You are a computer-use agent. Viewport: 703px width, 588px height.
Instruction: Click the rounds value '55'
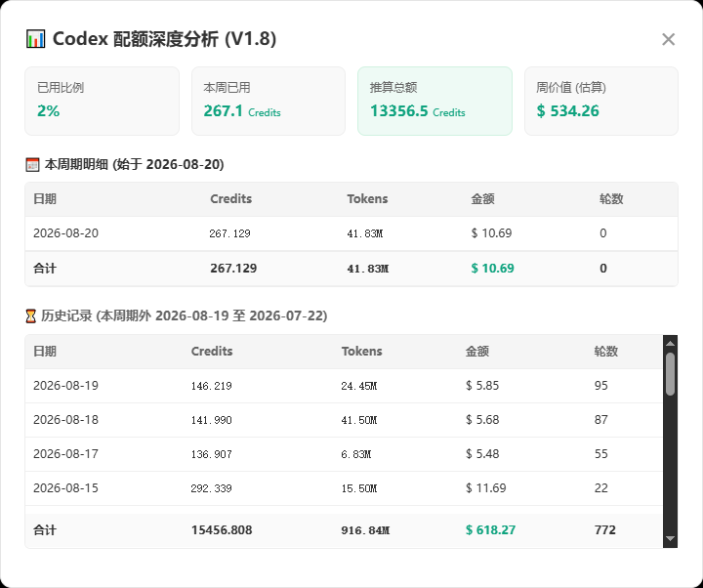(x=601, y=454)
